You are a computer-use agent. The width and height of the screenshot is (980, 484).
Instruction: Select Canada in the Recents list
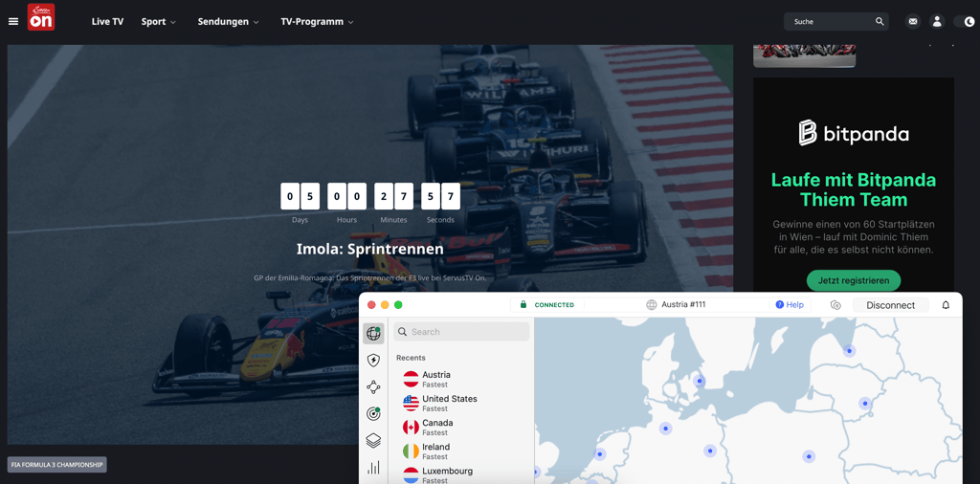461,428
